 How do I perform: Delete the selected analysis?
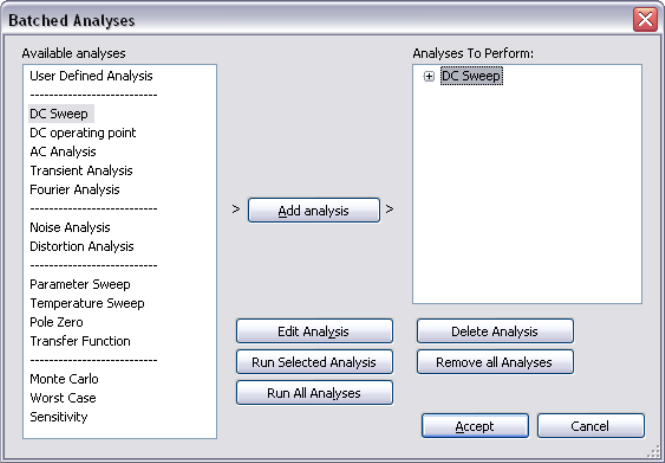click(494, 332)
